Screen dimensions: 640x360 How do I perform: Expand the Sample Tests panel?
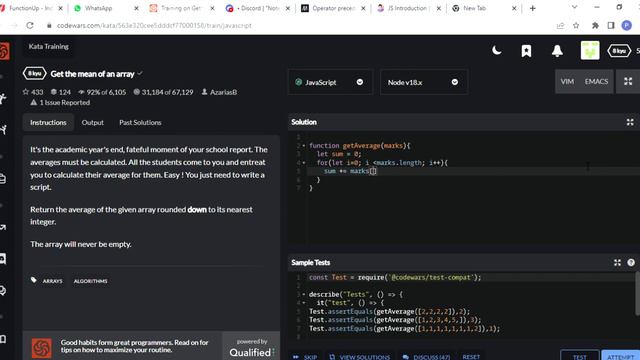click(617, 262)
